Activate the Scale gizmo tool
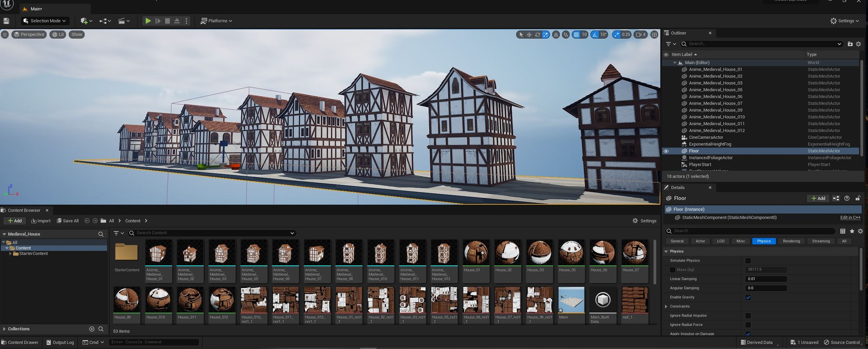The image size is (868, 349). [x=546, y=34]
